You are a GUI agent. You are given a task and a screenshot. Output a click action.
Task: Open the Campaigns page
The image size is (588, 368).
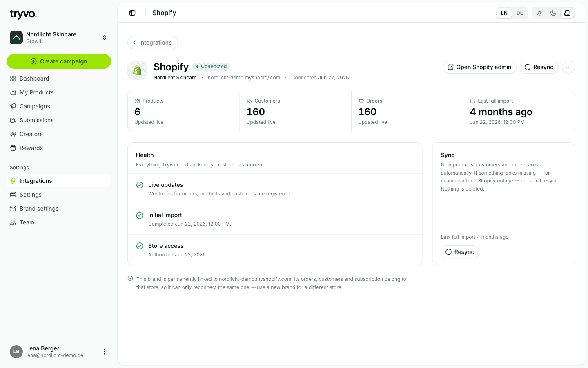[x=59, y=106]
